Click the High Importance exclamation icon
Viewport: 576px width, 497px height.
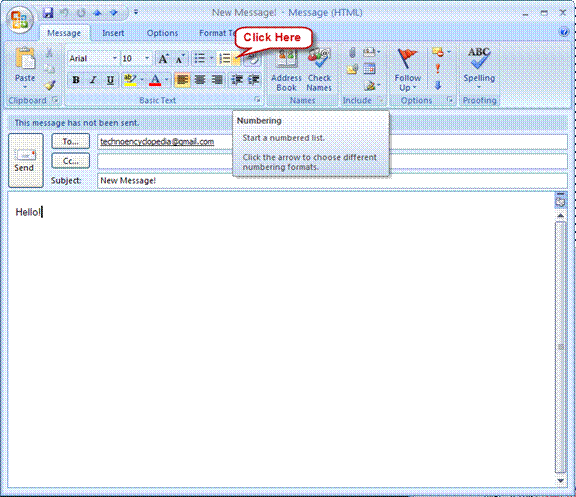pyautogui.click(x=438, y=69)
